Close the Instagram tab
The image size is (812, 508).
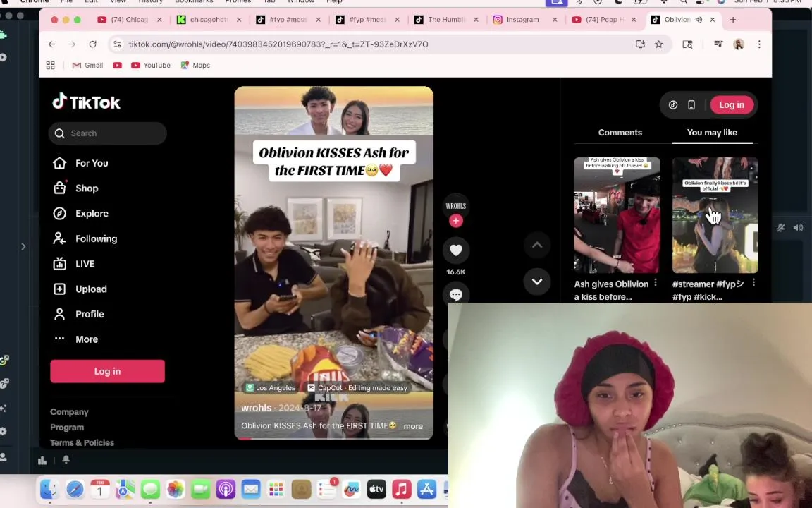coord(555,20)
